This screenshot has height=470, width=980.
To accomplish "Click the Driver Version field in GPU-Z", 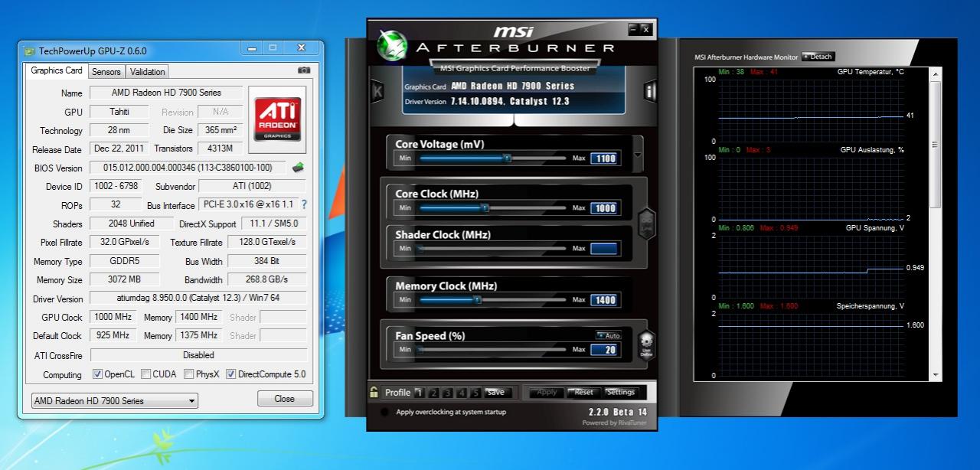I will coord(198,298).
